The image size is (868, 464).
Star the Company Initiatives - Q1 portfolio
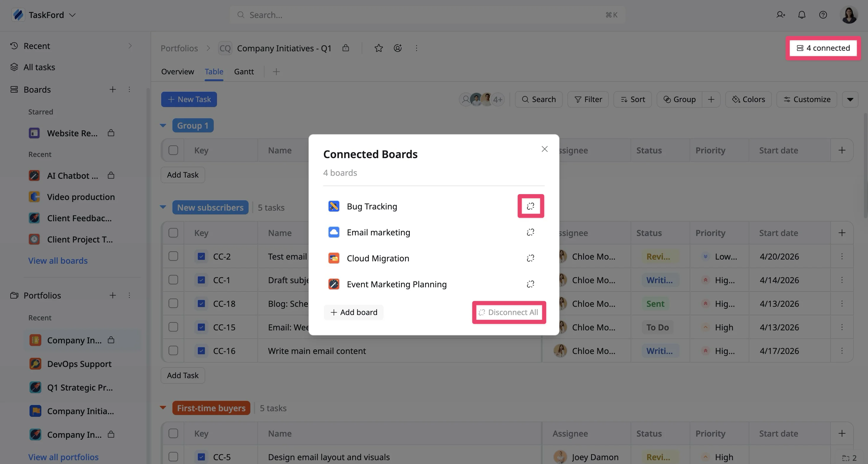tap(378, 48)
